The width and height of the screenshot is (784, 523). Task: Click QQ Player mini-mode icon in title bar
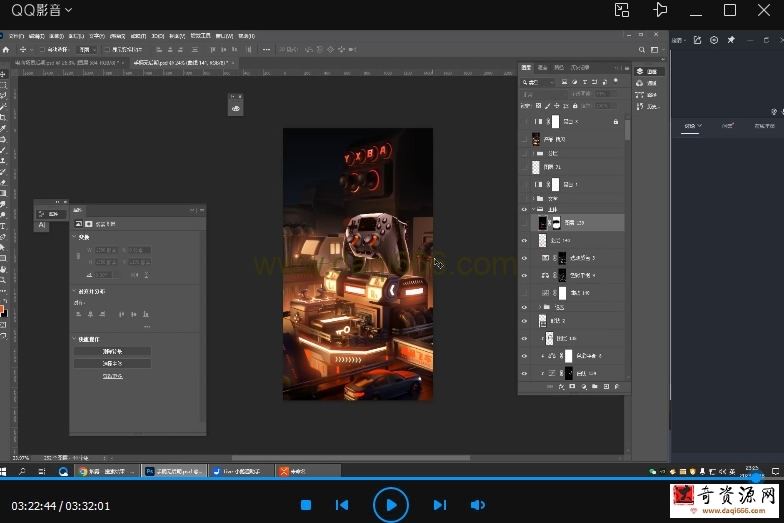pos(622,10)
